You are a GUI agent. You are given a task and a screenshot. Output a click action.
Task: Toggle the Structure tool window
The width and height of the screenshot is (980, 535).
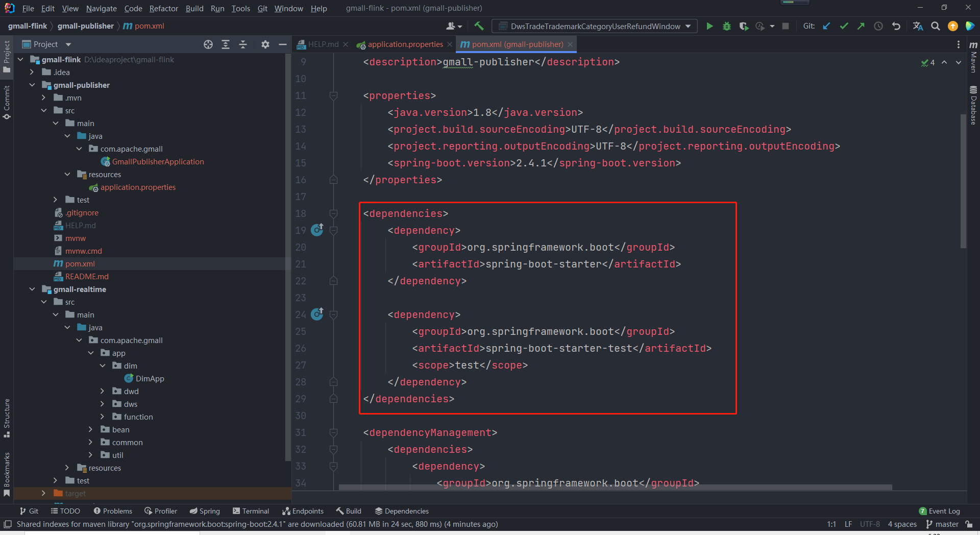click(x=7, y=418)
